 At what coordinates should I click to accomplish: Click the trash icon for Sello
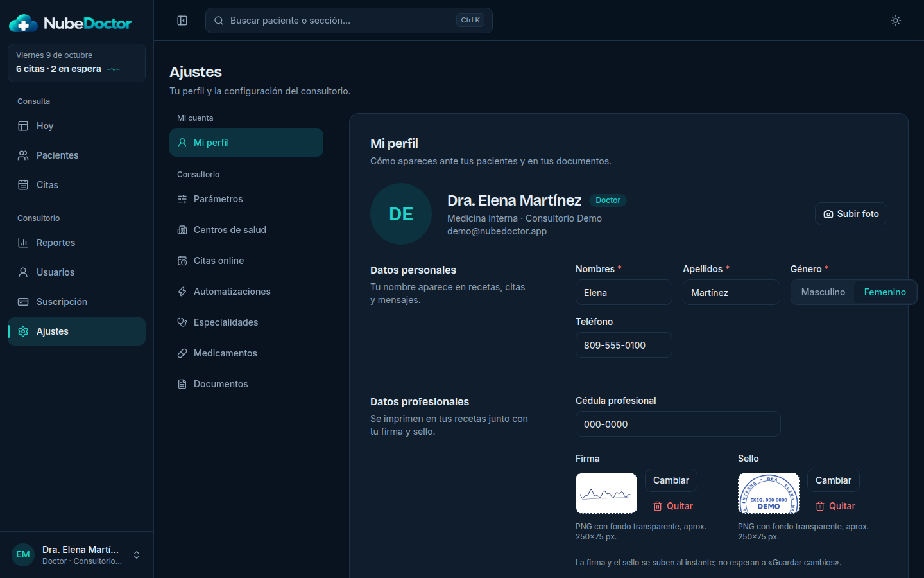coord(820,506)
